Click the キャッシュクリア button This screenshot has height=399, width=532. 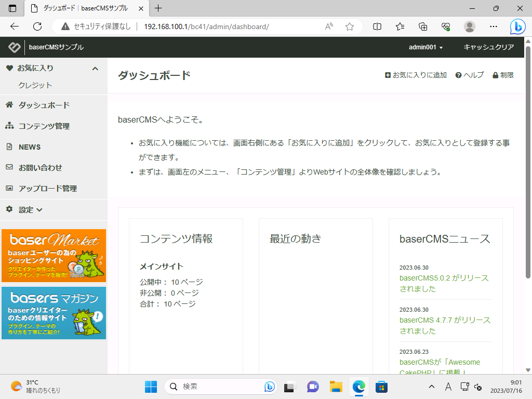click(x=488, y=47)
